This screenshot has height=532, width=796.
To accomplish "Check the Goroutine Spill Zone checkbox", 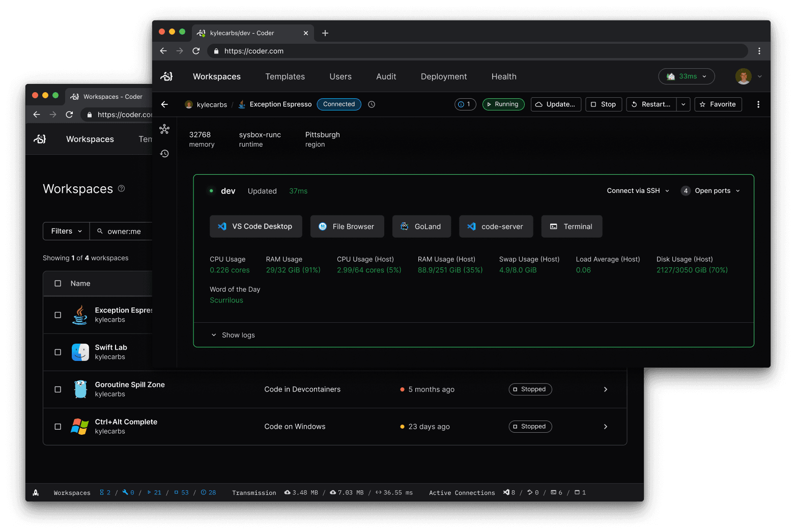I will click(58, 389).
